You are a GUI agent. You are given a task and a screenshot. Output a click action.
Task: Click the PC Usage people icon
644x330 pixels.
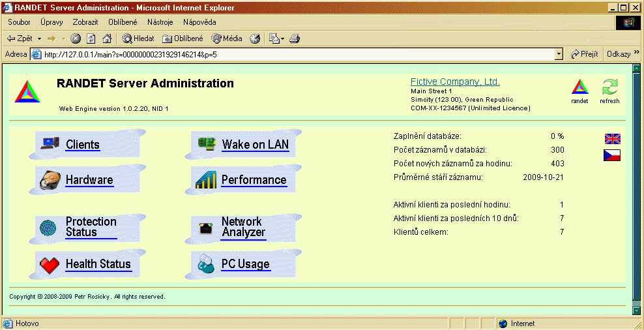coord(206,263)
